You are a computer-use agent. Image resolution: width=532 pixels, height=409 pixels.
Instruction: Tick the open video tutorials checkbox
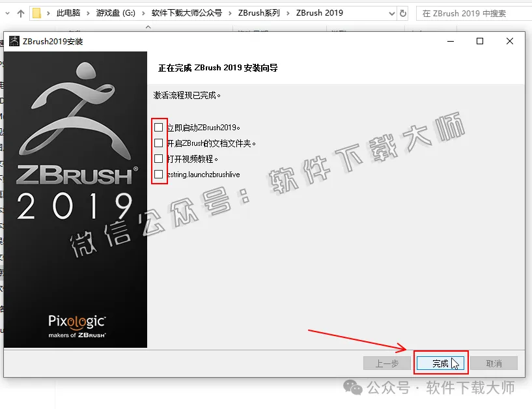(x=158, y=159)
